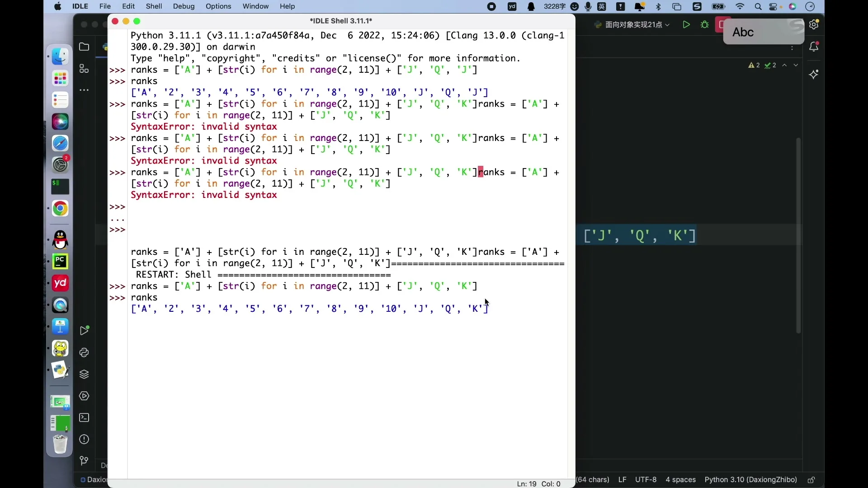Screen dimensions: 868x488
Task: Open the Project folder tool window
Action: pos(84,47)
